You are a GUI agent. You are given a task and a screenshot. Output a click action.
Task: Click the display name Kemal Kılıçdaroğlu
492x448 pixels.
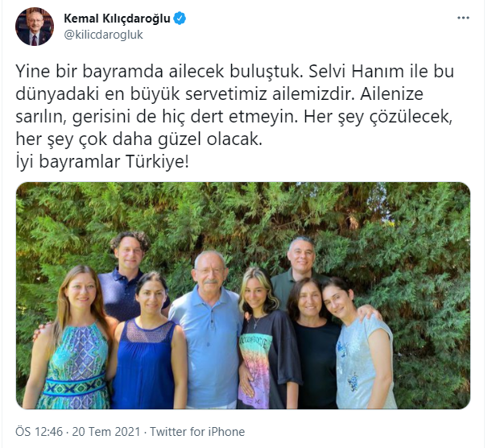117,19
